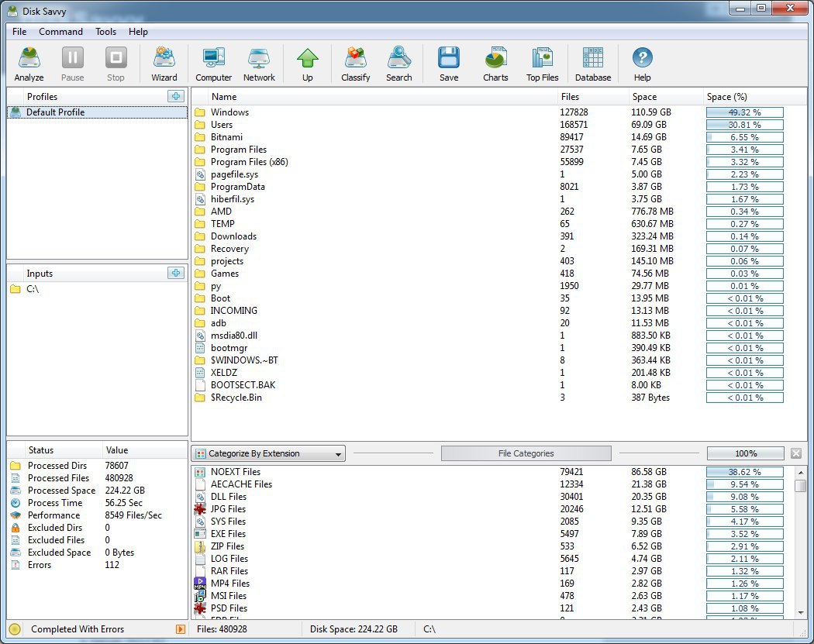Click the JPG Files category icon

click(x=200, y=509)
